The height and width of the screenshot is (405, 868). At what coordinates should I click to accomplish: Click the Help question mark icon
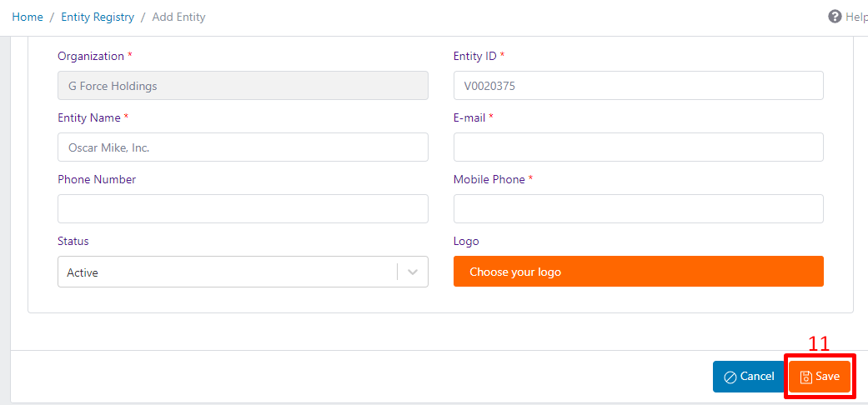[x=835, y=17]
